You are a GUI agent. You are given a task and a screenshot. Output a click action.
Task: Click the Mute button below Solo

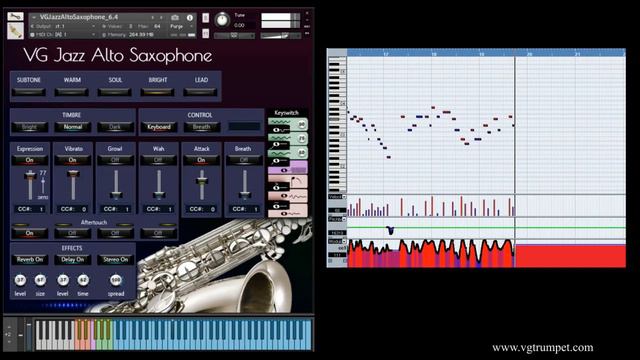click(x=205, y=33)
